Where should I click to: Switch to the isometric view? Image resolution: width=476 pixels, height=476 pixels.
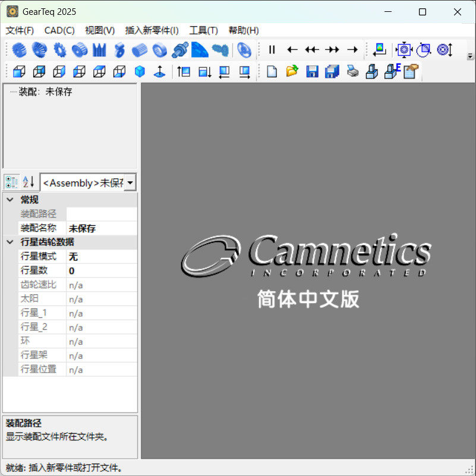139,71
